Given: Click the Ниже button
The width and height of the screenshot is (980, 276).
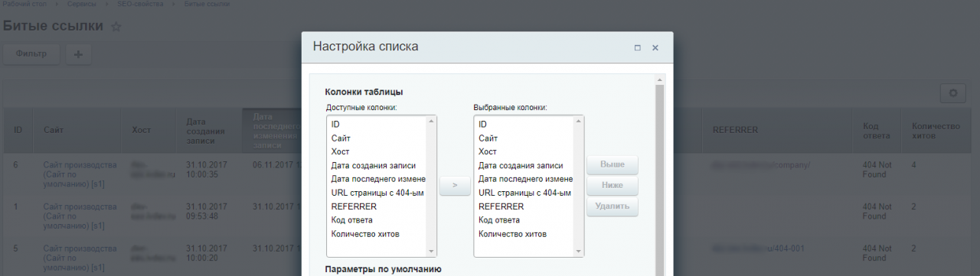Looking at the screenshot, I should pos(612,185).
